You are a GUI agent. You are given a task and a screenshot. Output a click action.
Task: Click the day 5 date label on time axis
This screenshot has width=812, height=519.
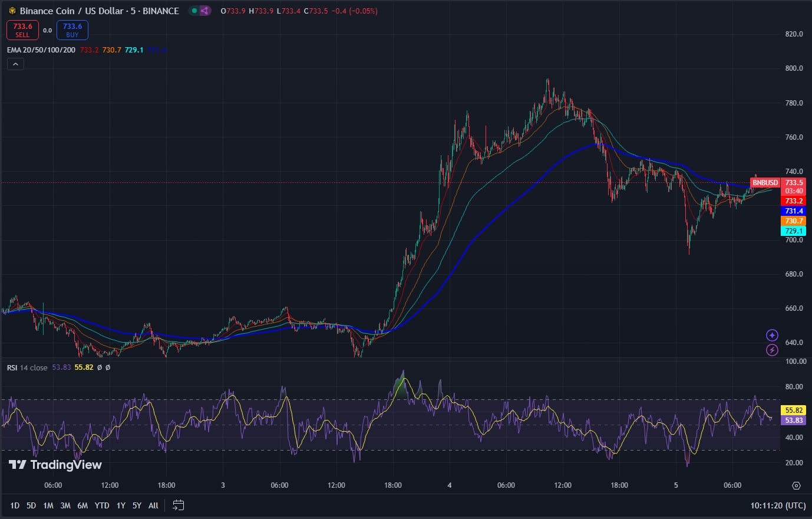pos(676,485)
